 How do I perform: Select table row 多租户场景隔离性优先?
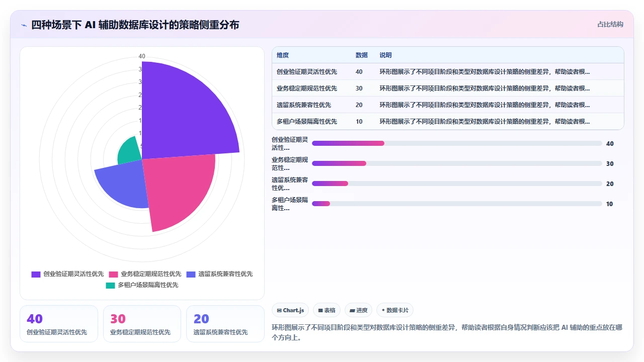pyautogui.click(x=448, y=122)
